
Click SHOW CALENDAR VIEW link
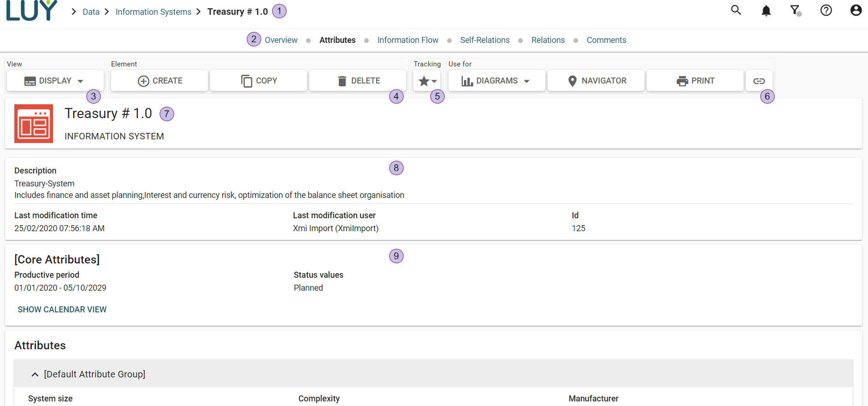click(x=62, y=310)
